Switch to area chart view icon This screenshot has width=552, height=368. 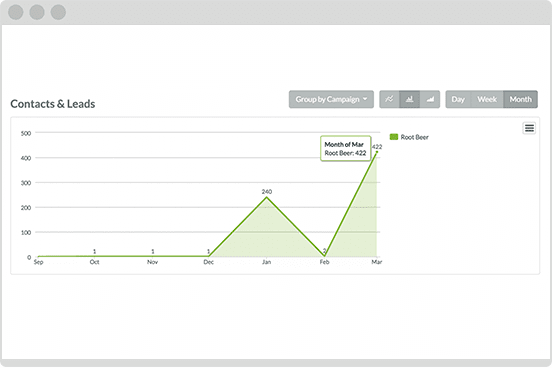(430, 99)
